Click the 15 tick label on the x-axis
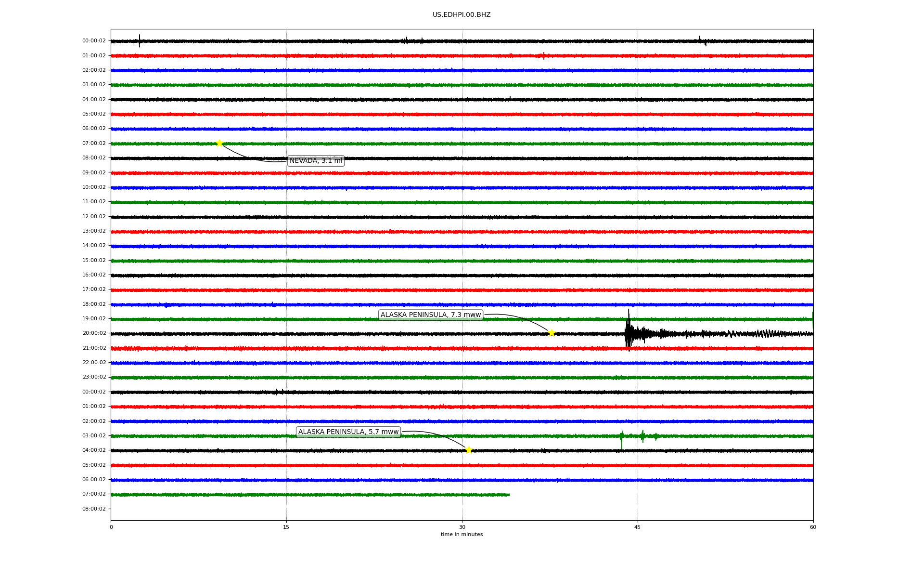The width and height of the screenshot is (924, 578). tap(286, 527)
